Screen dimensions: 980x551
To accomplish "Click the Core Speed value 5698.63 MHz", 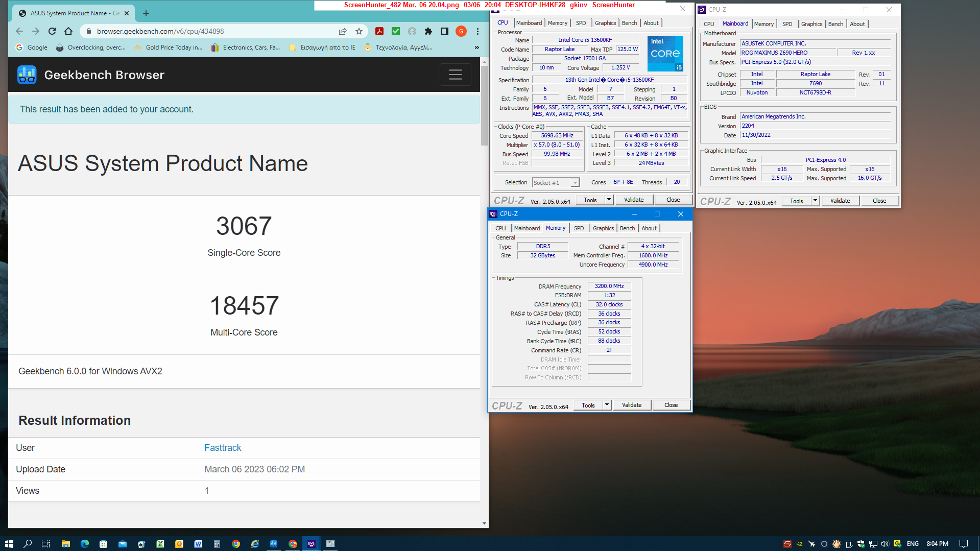I will click(x=557, y=136).
